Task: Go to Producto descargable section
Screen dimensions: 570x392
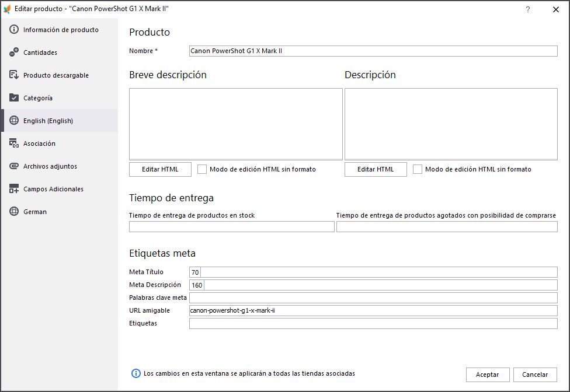Action: [x=60, y=75]
